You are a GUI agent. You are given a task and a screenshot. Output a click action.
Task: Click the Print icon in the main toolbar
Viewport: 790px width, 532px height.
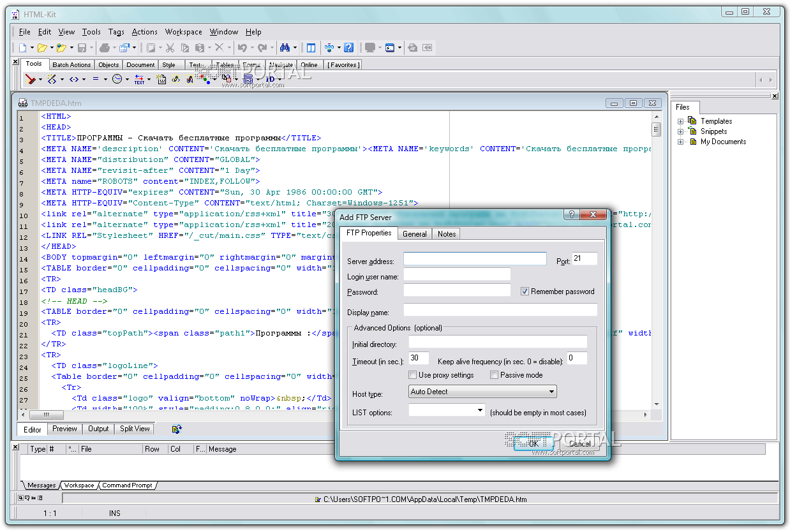[x=105, y=48]
